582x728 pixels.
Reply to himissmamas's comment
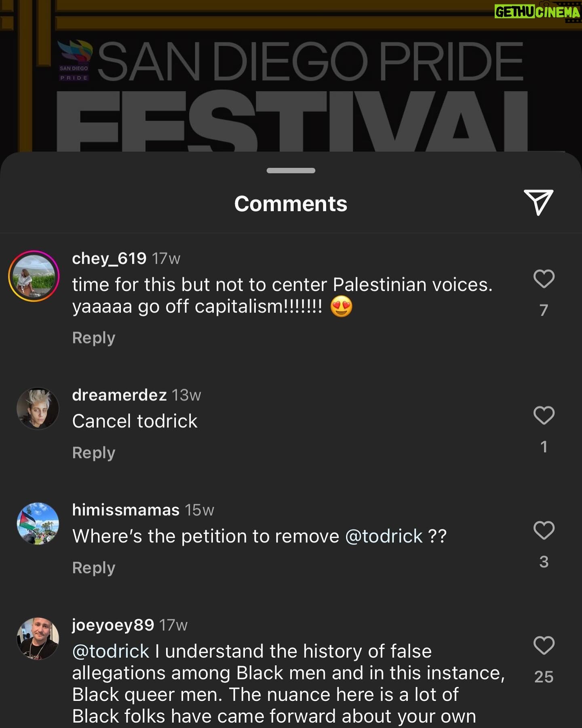tap(94, 567)
